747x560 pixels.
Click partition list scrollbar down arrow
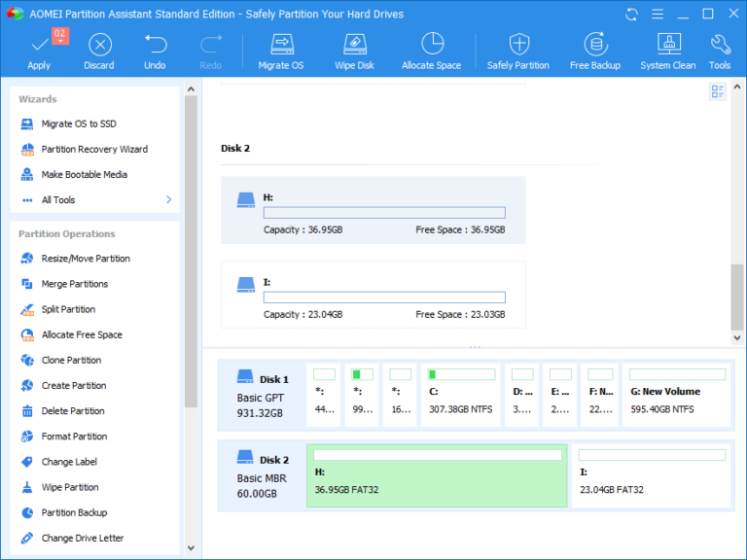pyautogui.click(x=737, y=337)
